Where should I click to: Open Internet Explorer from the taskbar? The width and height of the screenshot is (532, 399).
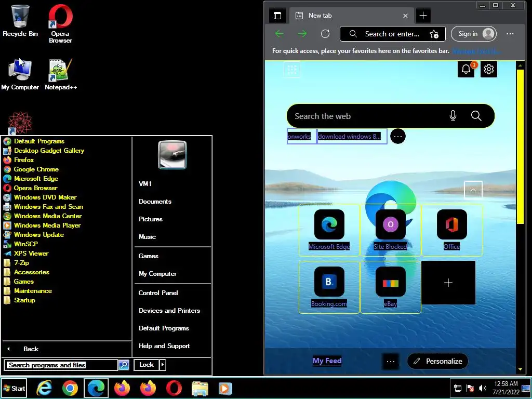pyautogui.click(x=44, y=389)
